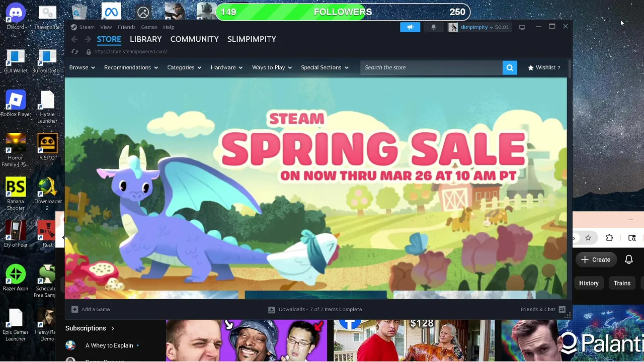This screenshot has width=644, height=362.
Task: Click the Spring Sale banner
Action: point(316,184)
